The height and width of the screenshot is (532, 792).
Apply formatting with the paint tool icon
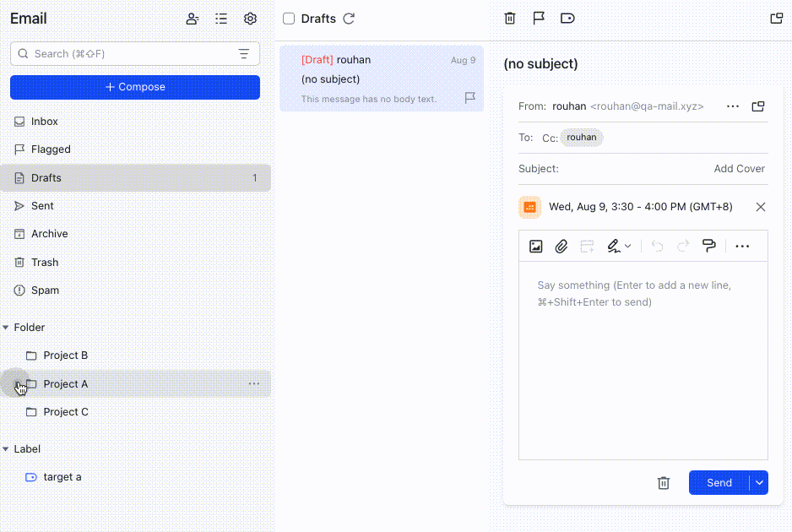click(708, 246)
